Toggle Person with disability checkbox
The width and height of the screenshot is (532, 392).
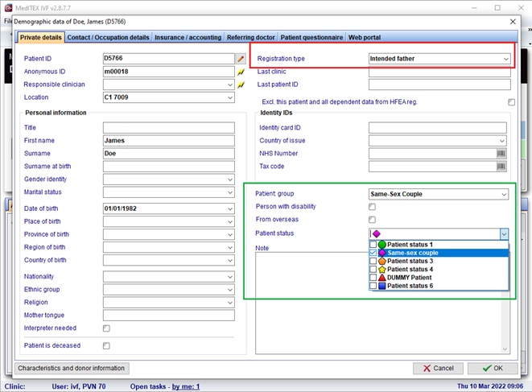point(372,207)
